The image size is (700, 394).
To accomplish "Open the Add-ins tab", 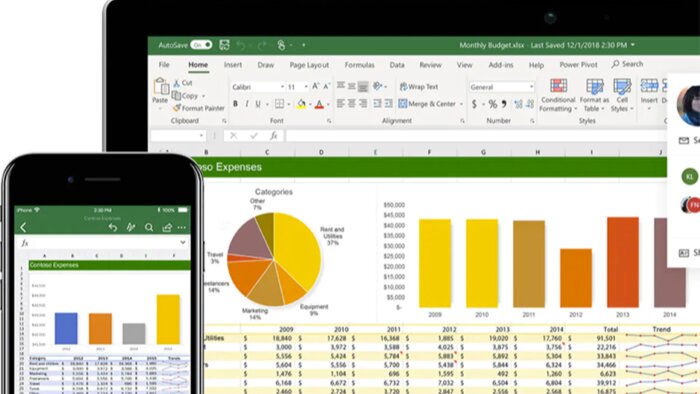I will coord(501,65).
